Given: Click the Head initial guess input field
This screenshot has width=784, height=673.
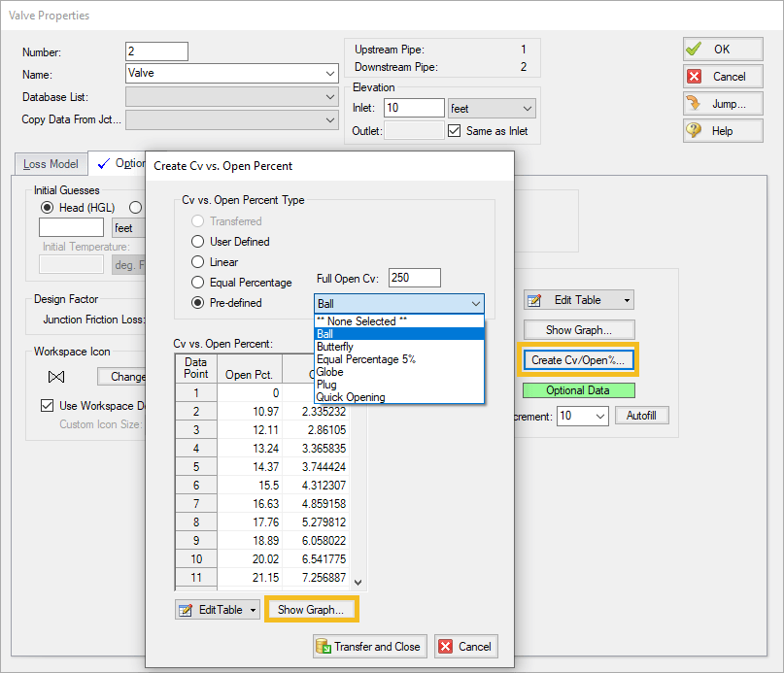Looking at the screenshot, I should (72, 227).
